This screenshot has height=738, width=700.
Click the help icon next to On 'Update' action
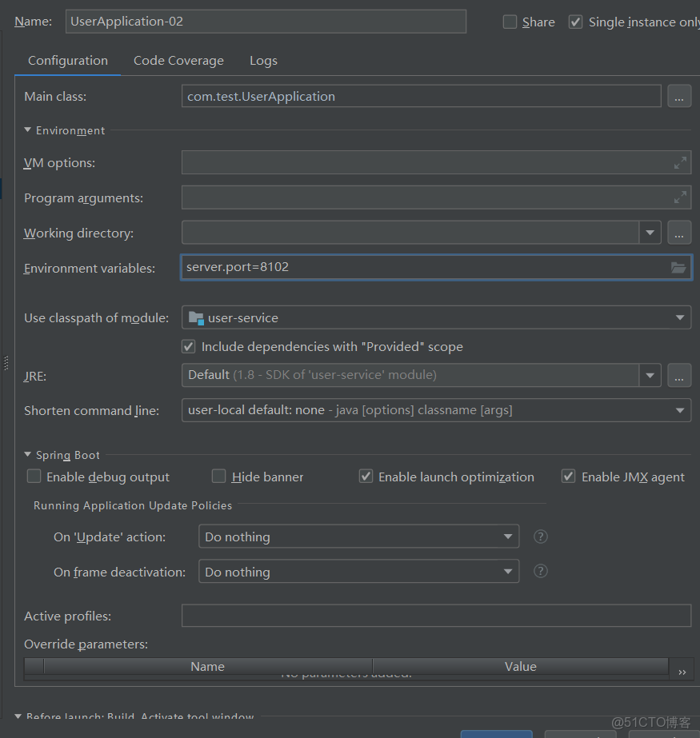coord(540,537)
